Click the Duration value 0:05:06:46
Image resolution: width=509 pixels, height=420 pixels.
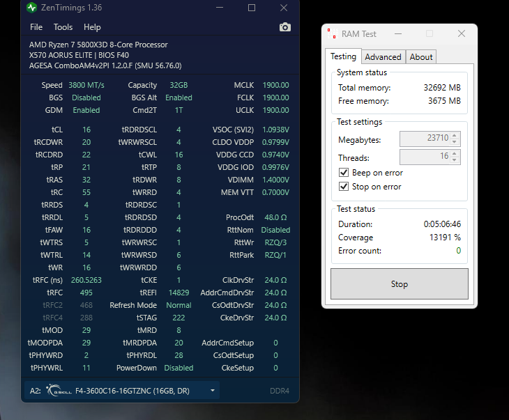[442, 224]
